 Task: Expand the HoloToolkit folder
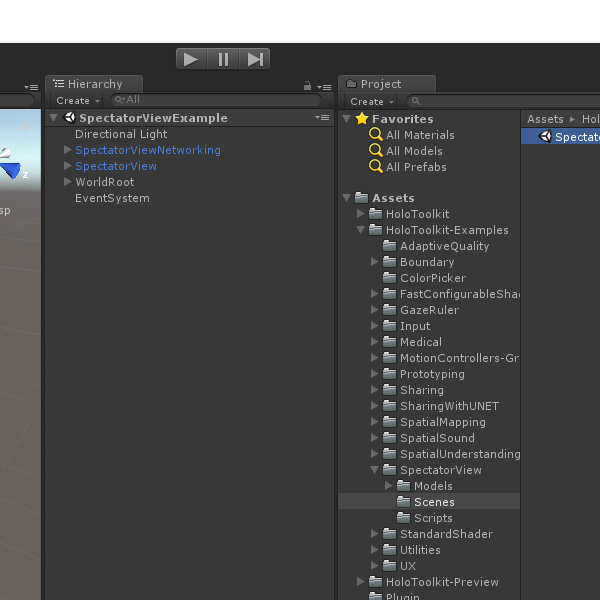tap(360, 214)
